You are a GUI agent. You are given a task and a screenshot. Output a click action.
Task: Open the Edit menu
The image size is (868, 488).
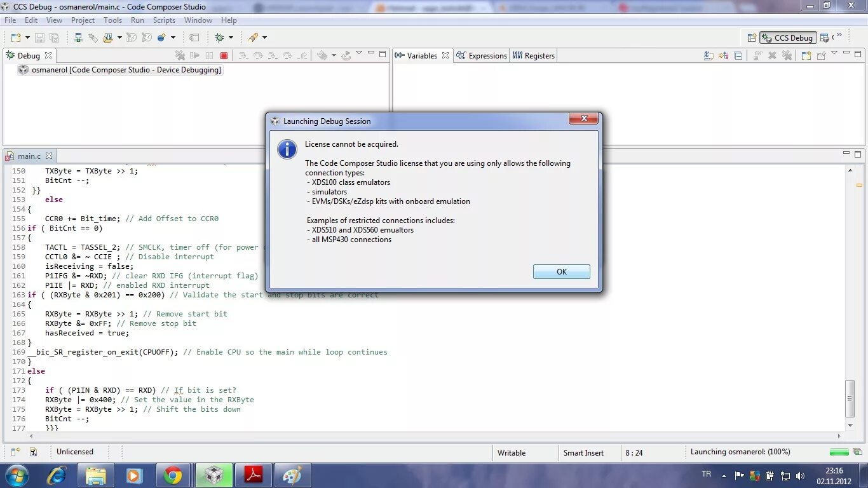(31, 20)
